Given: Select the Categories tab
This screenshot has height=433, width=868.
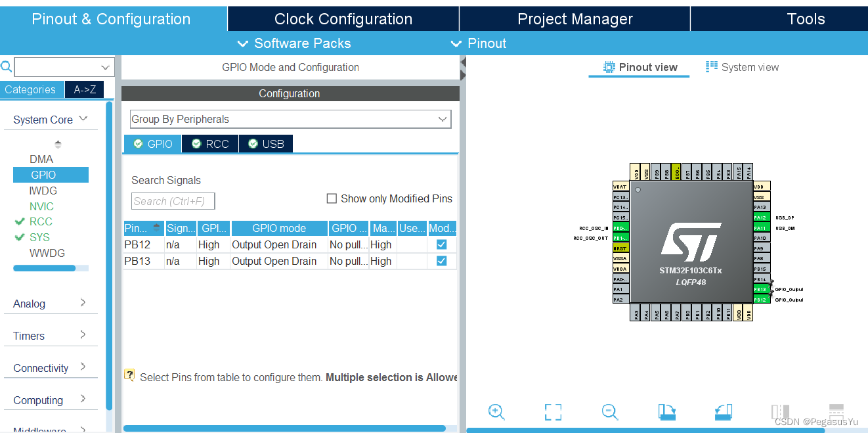Looking at the screenshot, I should coord(31,89).
